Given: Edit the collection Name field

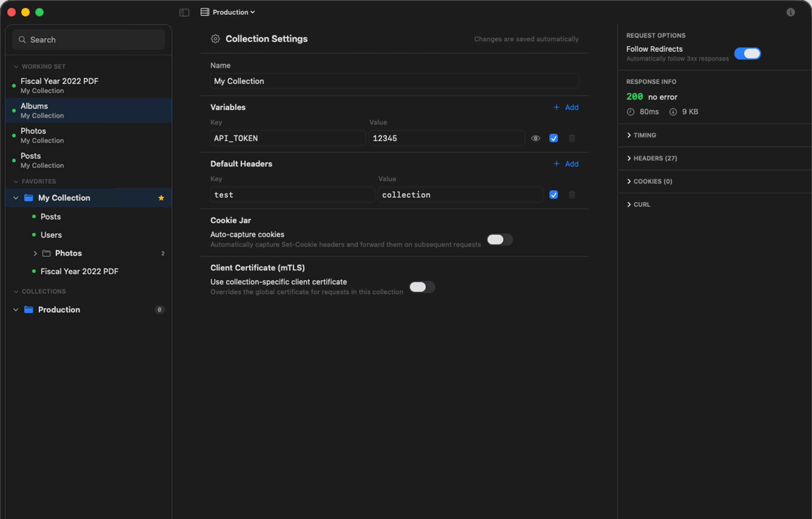Looking at the screenshot, I should click(x=395, y=81).
